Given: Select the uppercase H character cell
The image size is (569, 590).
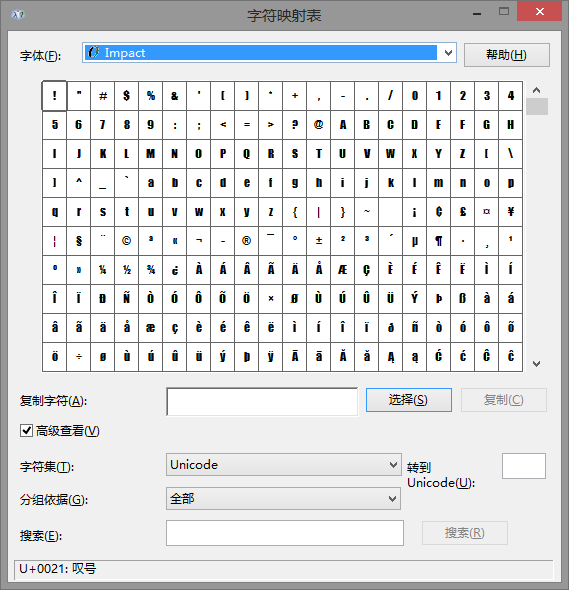Looking at the screenshot, I should click(x=511, y=125).
